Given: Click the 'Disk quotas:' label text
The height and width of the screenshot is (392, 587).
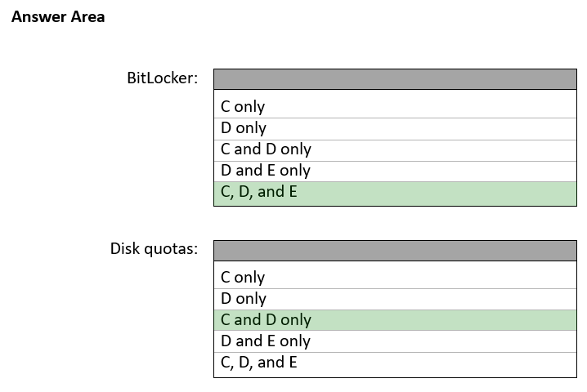Looking at the screenshot, I should [x=154, y=249].
